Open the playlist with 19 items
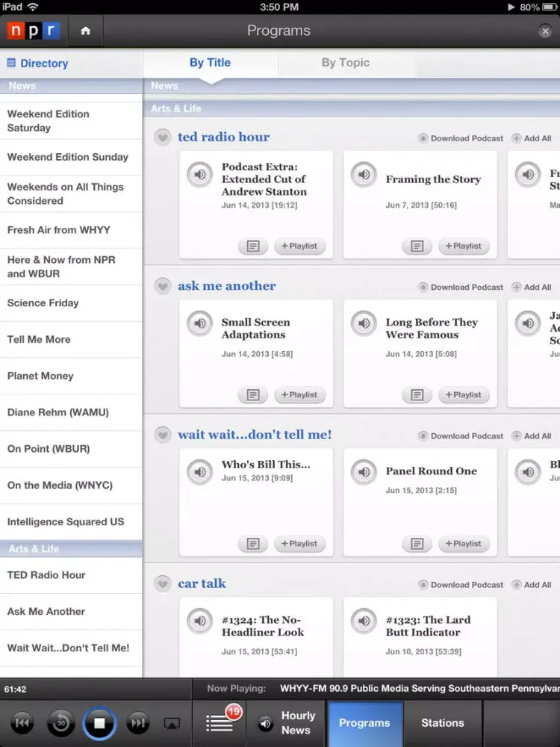Image resolution: width=560 pixels, height=747 pixels. coord(220,722)
